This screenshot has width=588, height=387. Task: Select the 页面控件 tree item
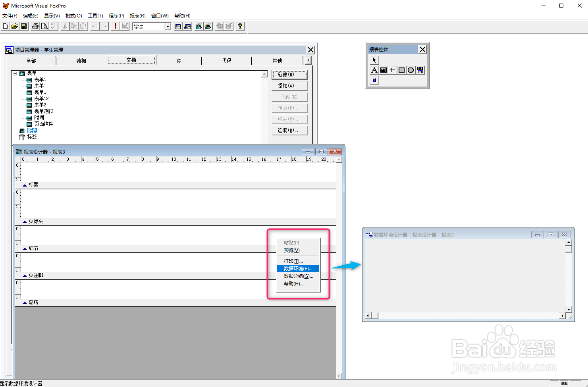click(44, 124)
